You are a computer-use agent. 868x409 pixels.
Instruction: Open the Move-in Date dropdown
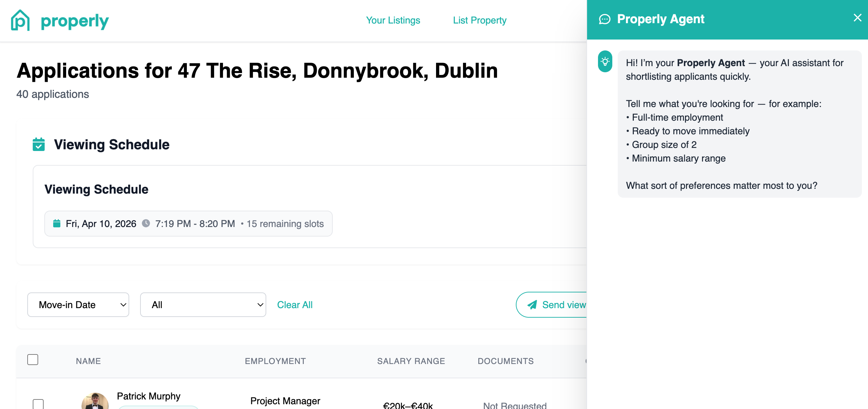point(78,304)
